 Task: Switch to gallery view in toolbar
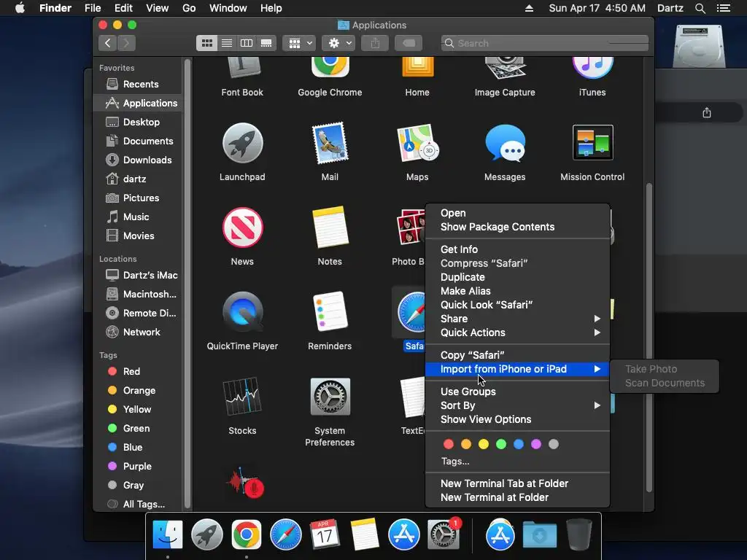(x=266, y=43)
